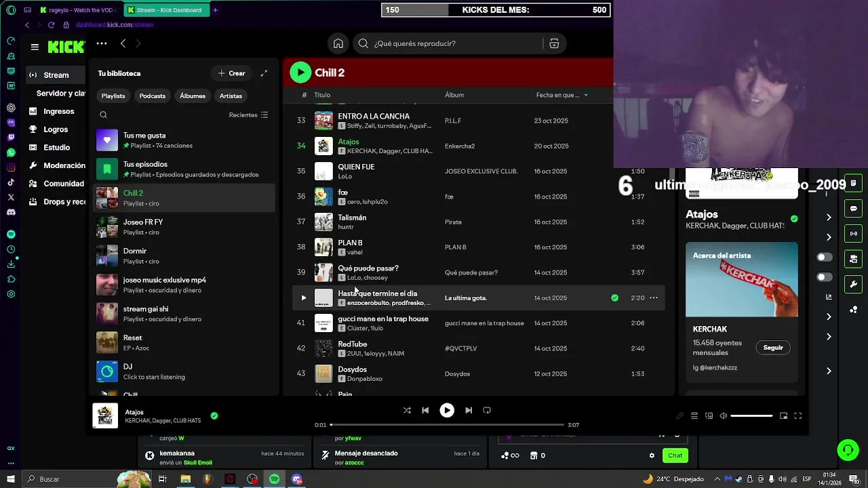Click chat settings gear next to Chat
The width and height of the screenshot is (868, 488).
pos(652,455)
